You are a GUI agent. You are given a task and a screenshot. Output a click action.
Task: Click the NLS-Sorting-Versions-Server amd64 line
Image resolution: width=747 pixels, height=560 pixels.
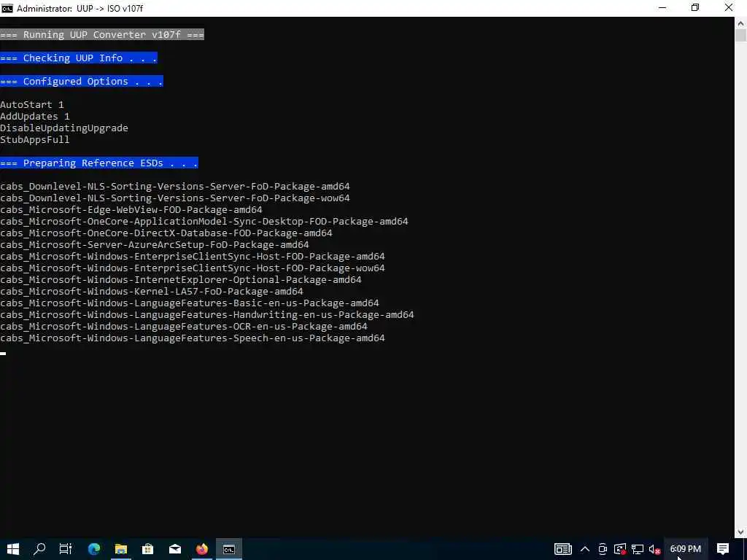point(175,186)
